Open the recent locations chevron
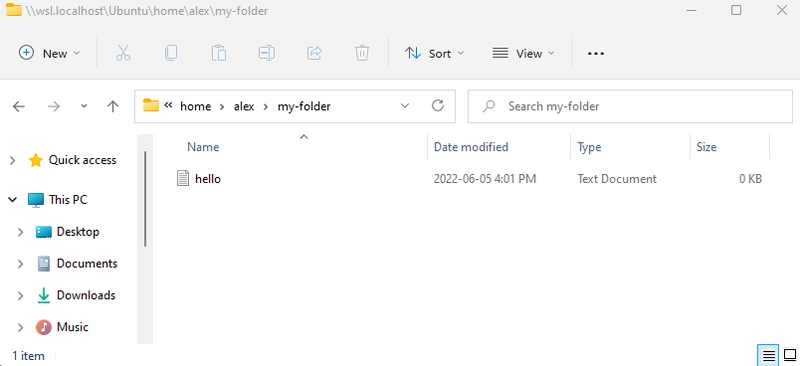 [84, 106]
